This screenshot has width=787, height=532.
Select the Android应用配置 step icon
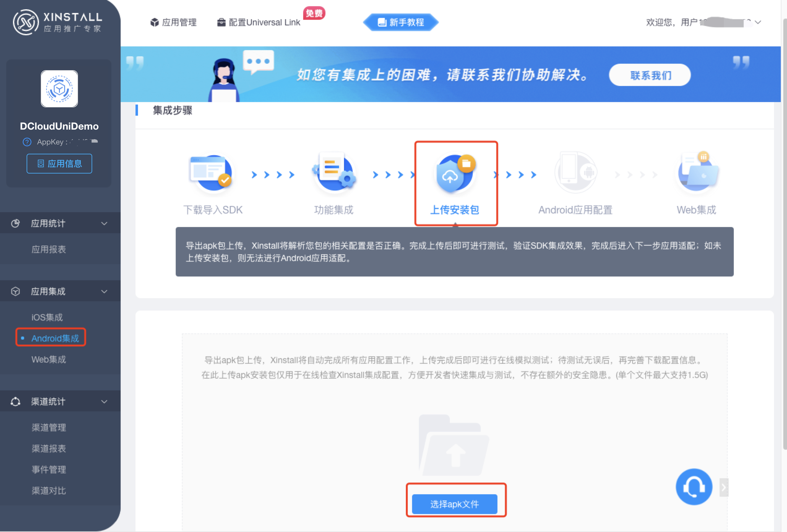point(576,172)
